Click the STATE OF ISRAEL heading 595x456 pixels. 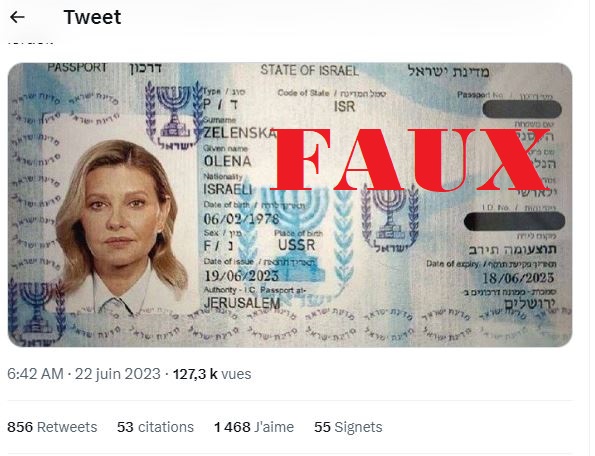point(309,70)
